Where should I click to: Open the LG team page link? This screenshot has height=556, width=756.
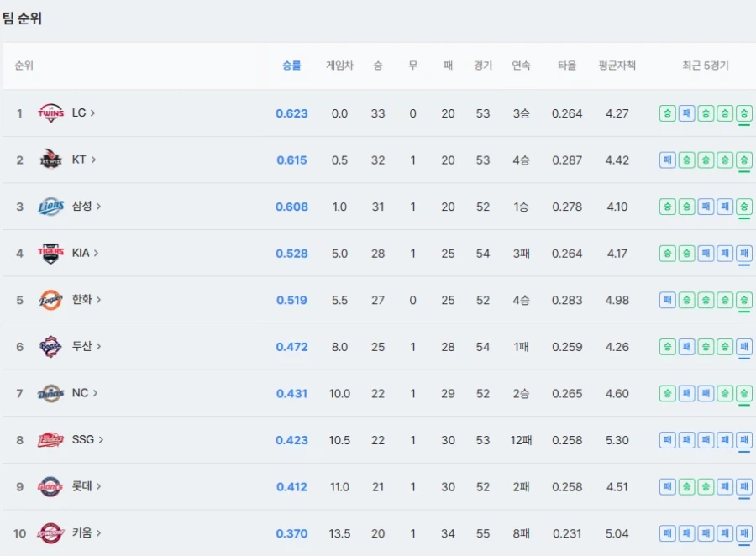pyautogui.click(x=83, y=113)
